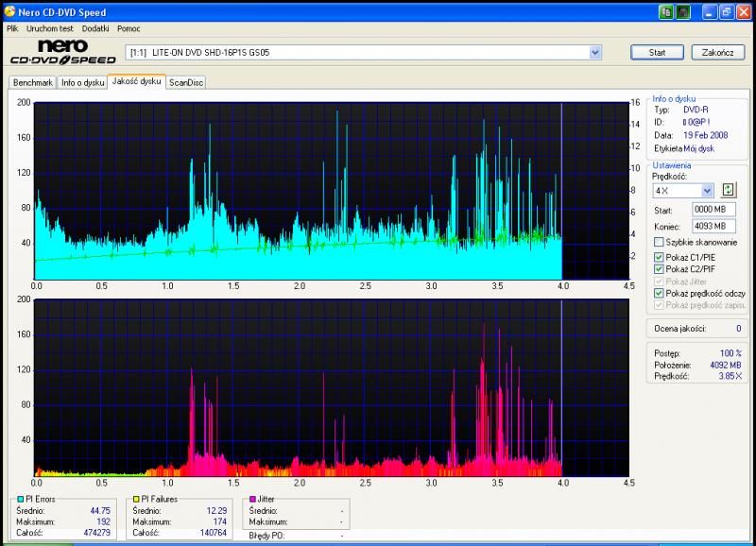Image resolution: width=756 pixels, height=546 pixels.
Task: Open the Dodatki menu
Action: pos(95,28)
